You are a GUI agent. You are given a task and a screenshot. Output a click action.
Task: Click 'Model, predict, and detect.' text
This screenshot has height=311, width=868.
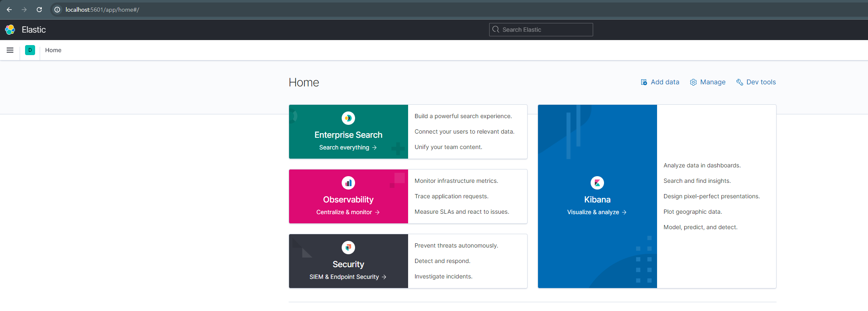pos(700,227)
